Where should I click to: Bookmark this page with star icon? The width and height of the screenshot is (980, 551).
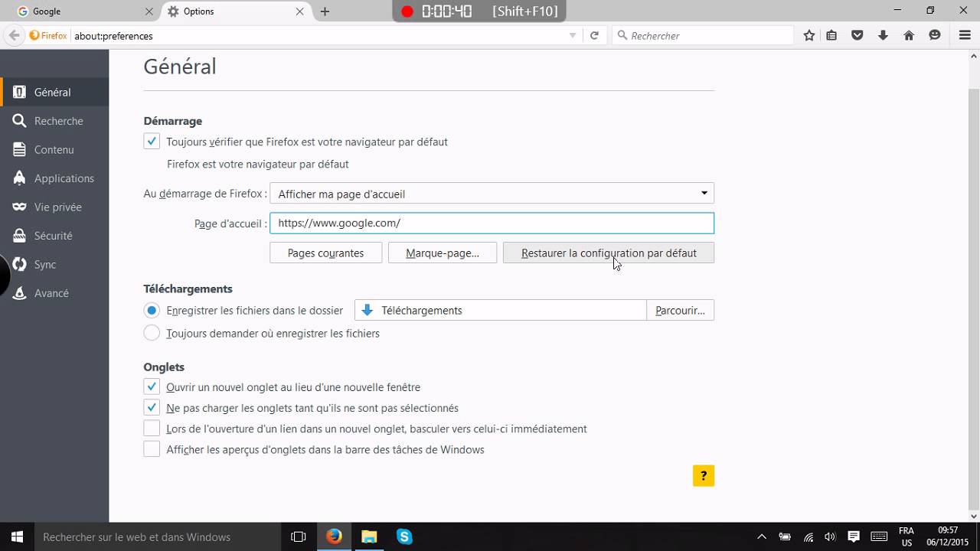809,35
